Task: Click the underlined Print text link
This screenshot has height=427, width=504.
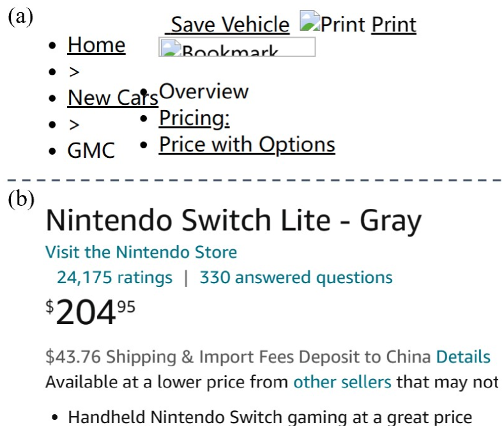Action: (393, 25)
